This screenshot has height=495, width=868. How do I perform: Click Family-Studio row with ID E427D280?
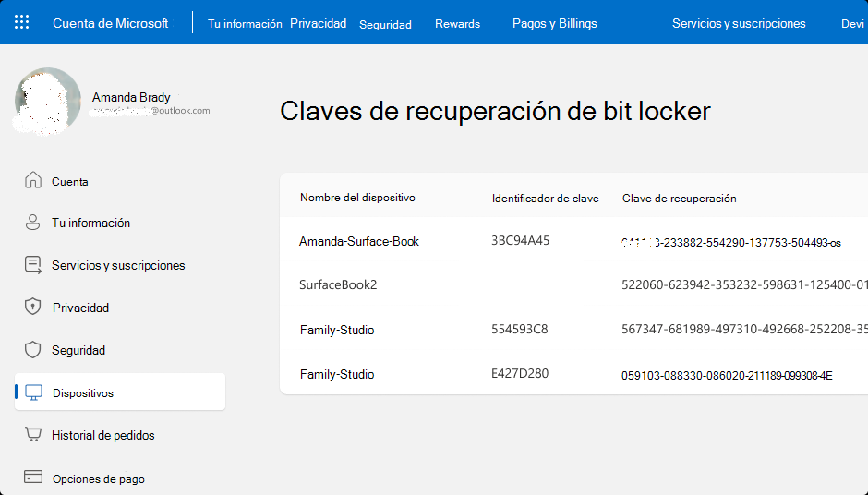coord(336,374)
